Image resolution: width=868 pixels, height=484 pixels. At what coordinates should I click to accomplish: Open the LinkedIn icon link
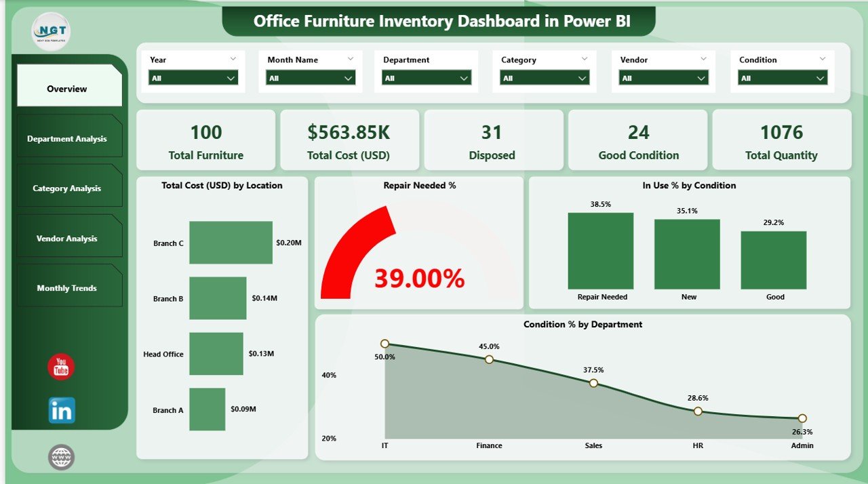[x=62, y=410]
